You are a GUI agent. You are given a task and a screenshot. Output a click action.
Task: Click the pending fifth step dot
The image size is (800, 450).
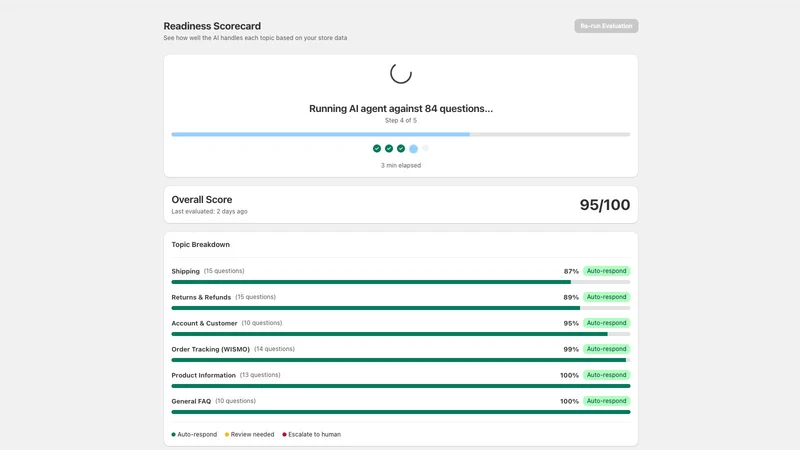tap(426, 148)
